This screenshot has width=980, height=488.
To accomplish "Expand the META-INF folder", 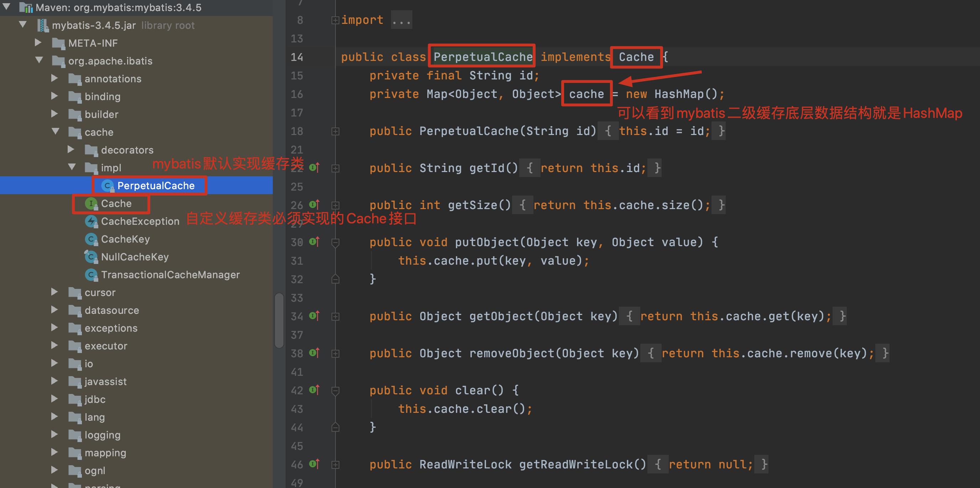I will [38, 43].
